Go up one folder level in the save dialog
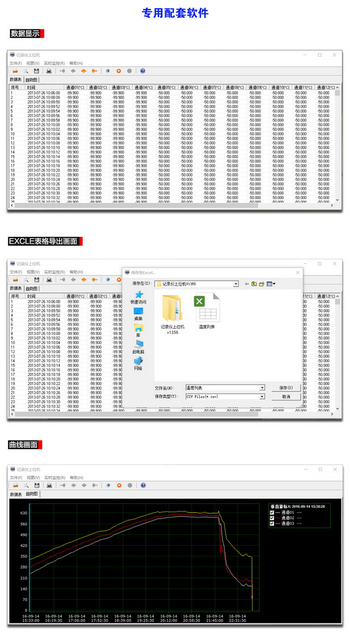350x644 pixels. tap(254, 284)
